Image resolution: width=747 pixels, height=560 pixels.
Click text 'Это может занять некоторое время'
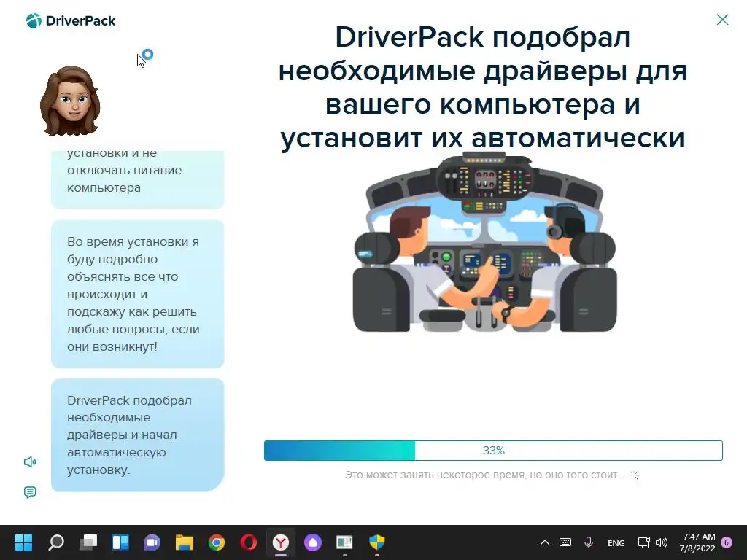484,475
